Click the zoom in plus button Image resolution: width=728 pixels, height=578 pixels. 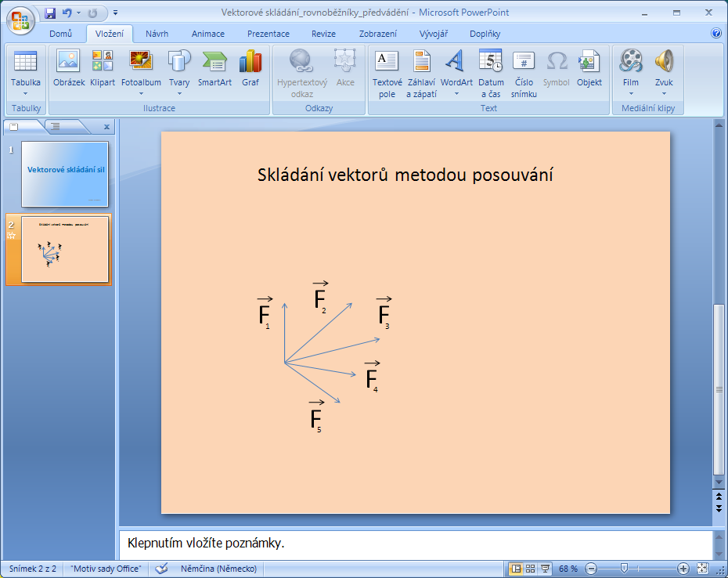tap(683, 569)
